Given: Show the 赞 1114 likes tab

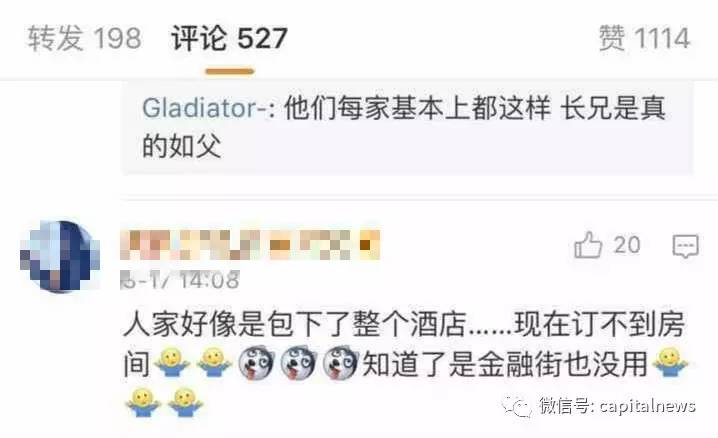Looking at the screenshot, I should (644, 38).
